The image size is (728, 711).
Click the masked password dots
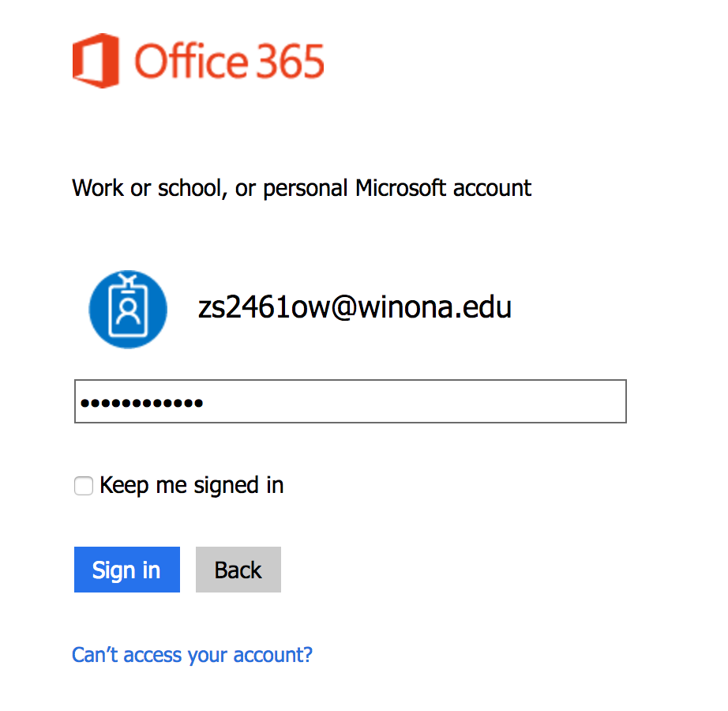click(x=141, y=403)
